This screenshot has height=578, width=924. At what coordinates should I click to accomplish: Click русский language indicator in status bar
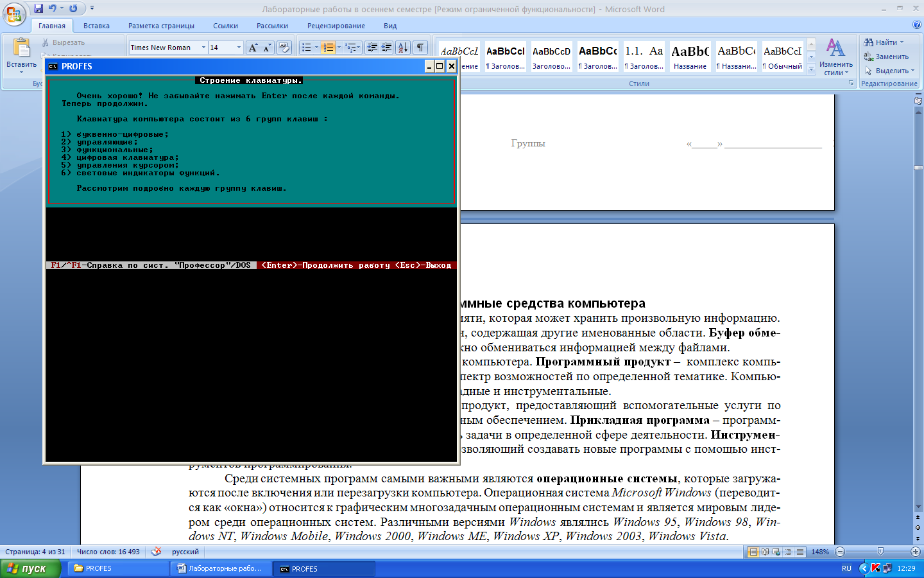(x=185, y=552)
